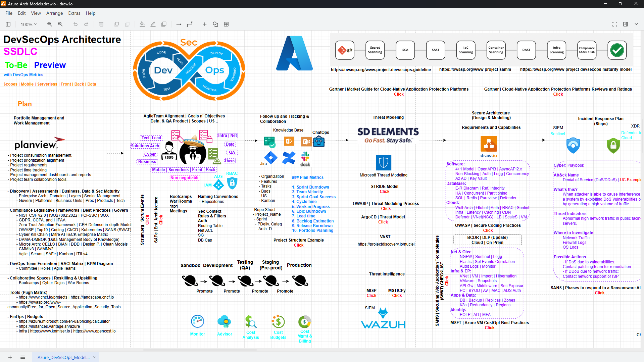Expand the page tab dropdown arrow
Screen dimensions: 644x362
(x=95, y=357)
